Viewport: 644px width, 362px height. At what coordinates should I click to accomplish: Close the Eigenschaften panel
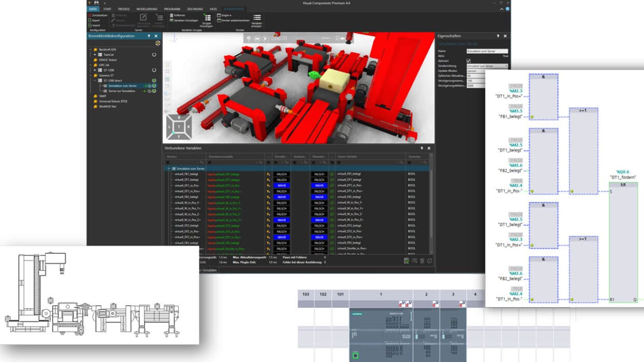pos(505,36)
